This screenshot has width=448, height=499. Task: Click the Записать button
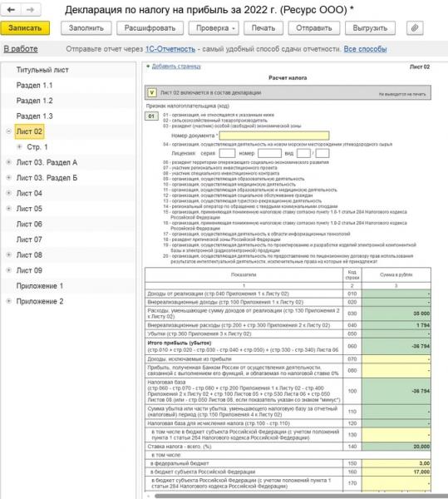(25, 28)
